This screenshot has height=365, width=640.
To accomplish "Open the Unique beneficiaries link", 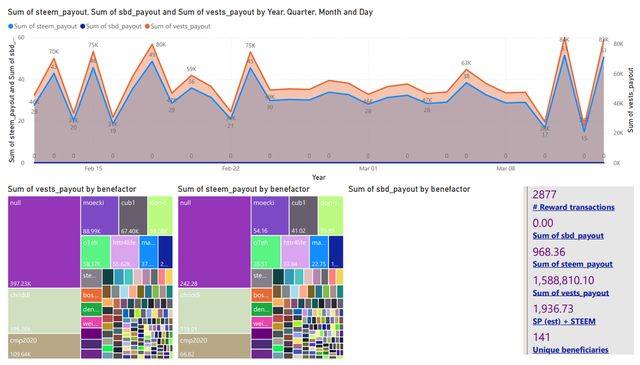I will (570, 350).
